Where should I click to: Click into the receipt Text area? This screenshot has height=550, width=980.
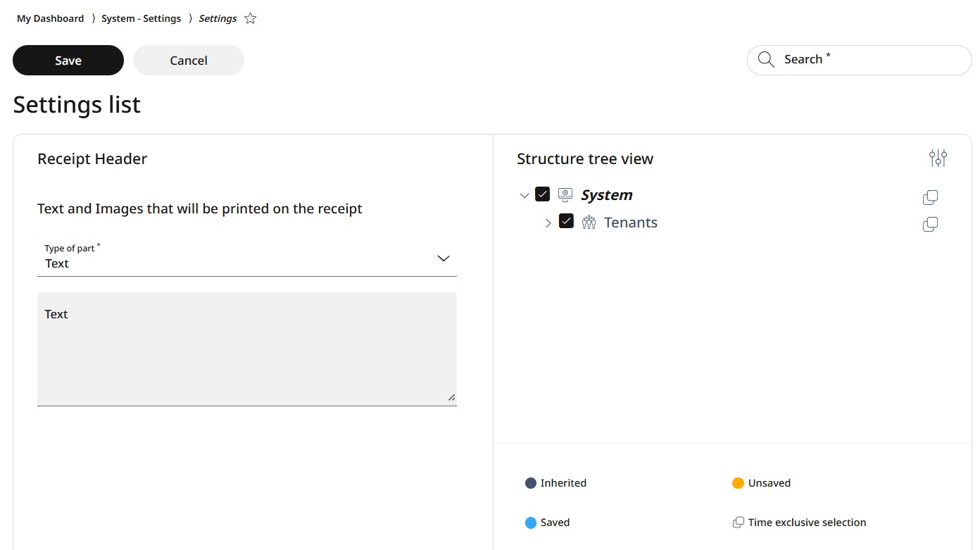click(247, 349)
